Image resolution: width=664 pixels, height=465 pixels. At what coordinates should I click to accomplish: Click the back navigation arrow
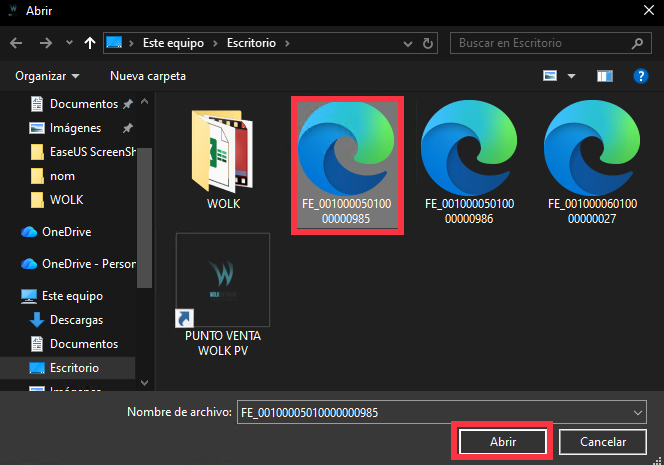pos(16,43)
